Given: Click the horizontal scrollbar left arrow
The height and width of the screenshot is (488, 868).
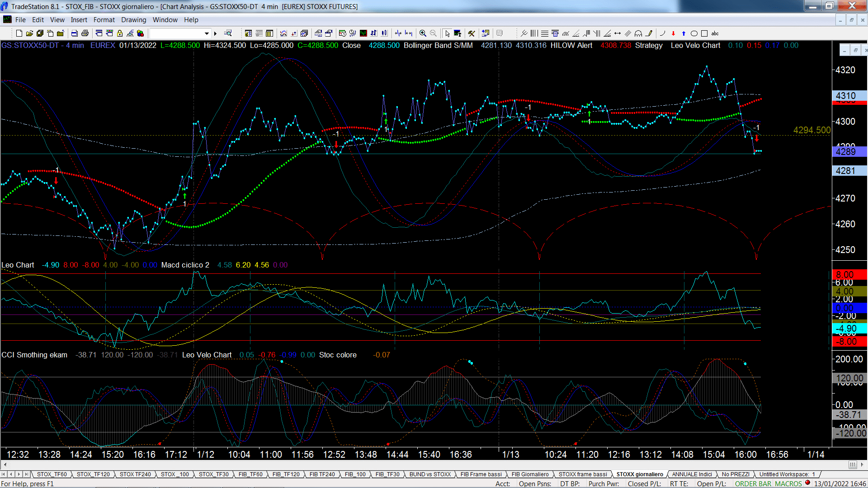Looking at the screenshot, I should [x=5, y=465].
